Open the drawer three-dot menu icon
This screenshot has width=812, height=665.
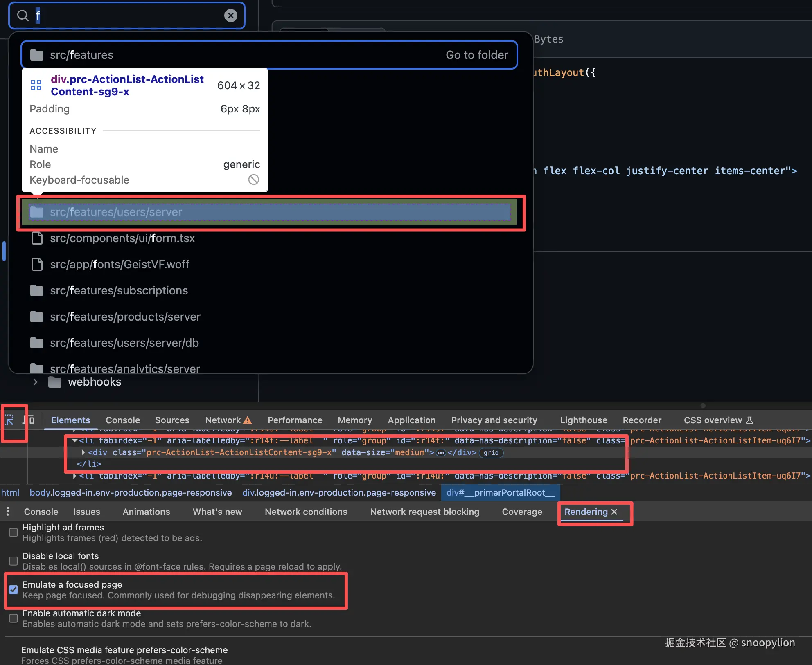(x=8, y=511)
